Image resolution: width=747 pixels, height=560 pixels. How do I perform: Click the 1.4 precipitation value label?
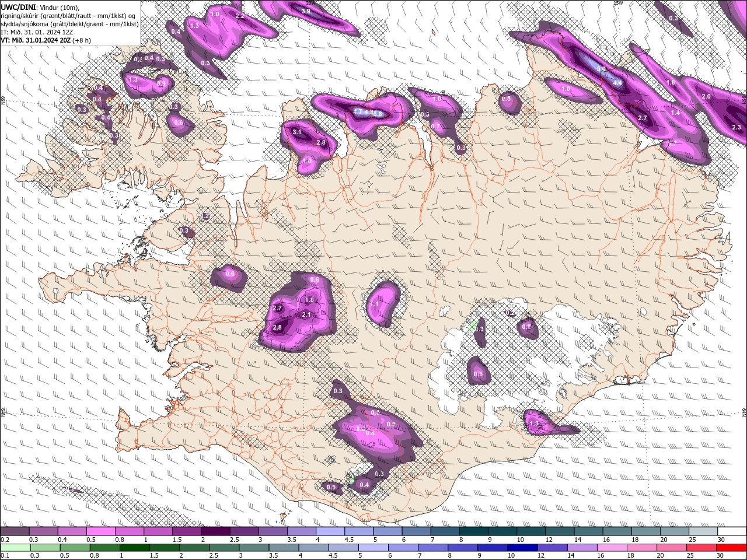pos(676,113)
